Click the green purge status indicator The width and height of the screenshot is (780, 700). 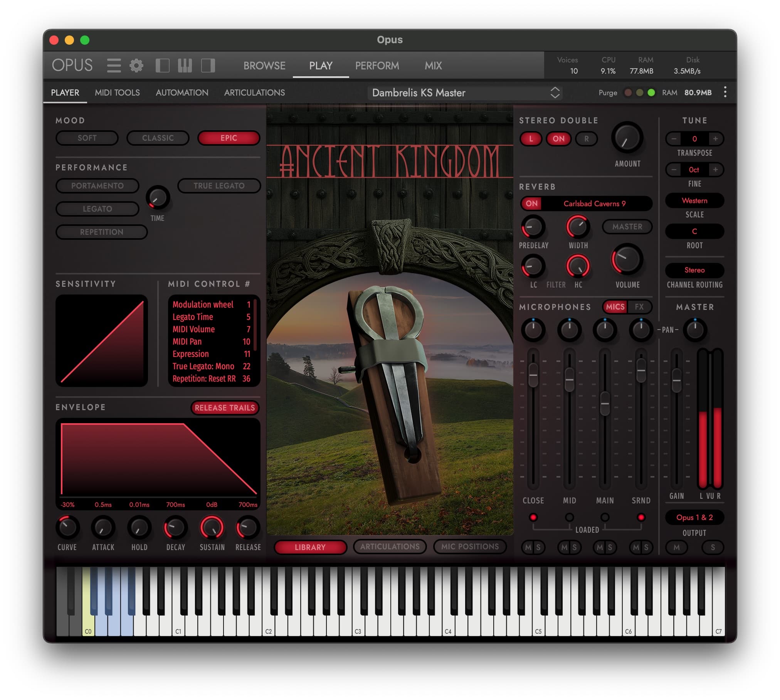[651, 93]
